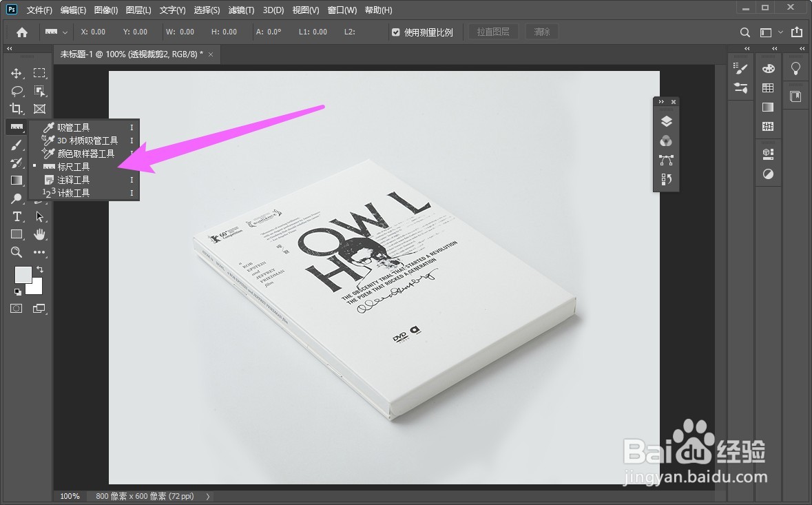Open the background color swatch picker
812x505 pixels.
(35, 287)
